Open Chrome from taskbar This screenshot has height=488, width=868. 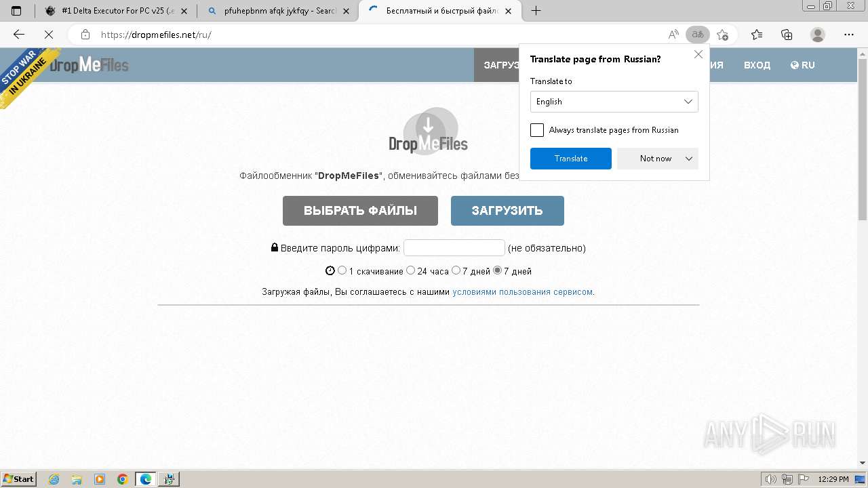[x=123, y=479]
